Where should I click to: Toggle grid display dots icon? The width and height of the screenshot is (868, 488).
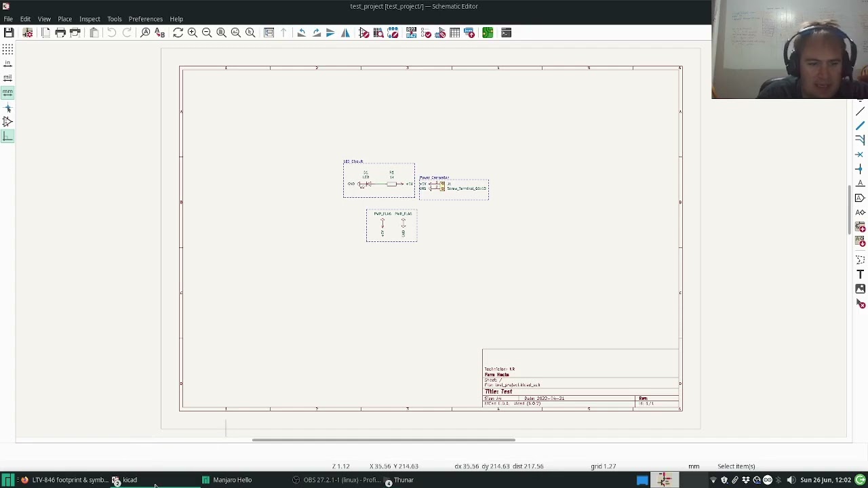tap(7, 49)
